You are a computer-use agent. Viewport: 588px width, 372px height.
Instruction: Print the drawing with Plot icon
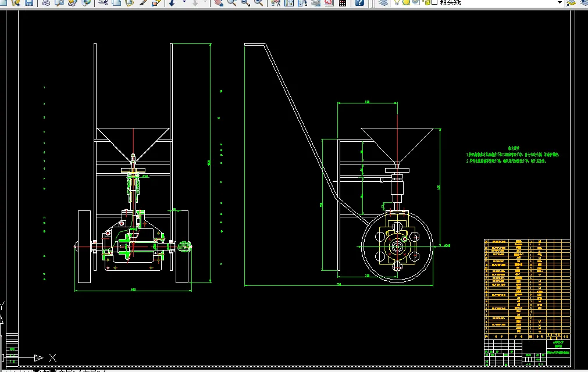(x=46, y=2)
